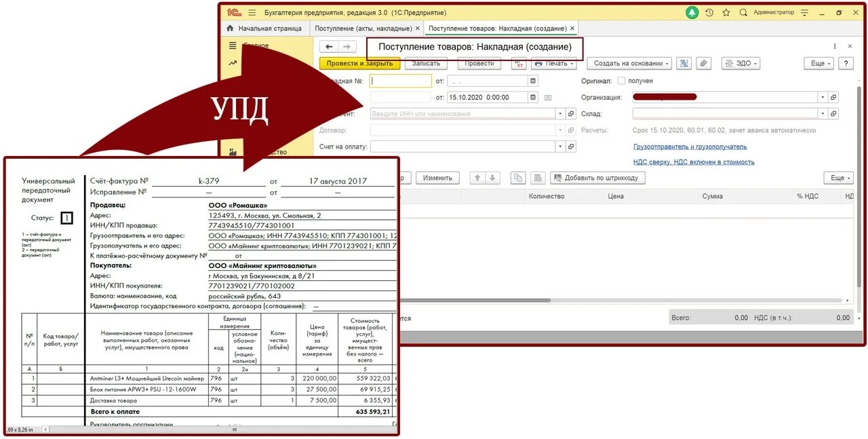
Task: Go back with the left arrow button
Action: click(x=329, y=46)
